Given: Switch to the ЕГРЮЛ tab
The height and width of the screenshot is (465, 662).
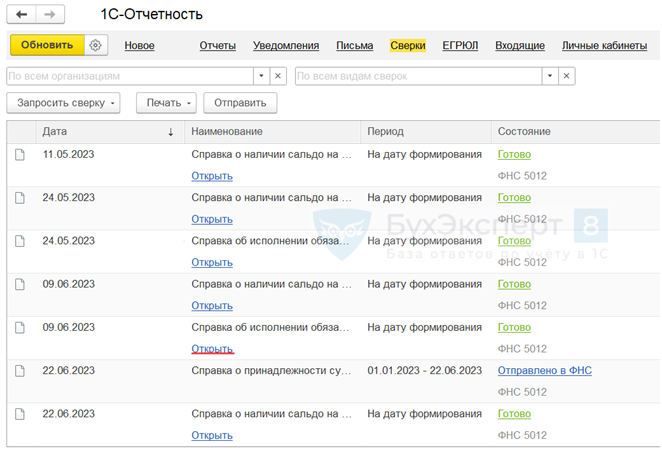Looking at the screenshot, I should [x=460, y=46].
